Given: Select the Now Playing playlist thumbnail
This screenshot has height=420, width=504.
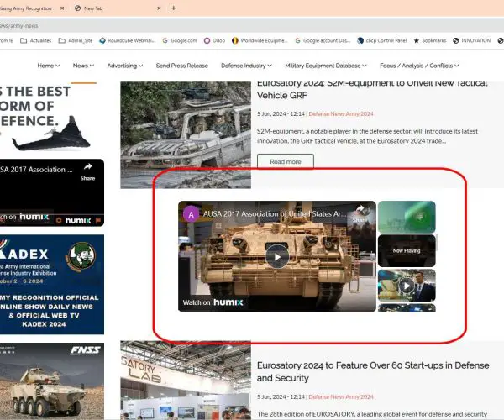Looking at the screenshot, I should click(407, 250).
